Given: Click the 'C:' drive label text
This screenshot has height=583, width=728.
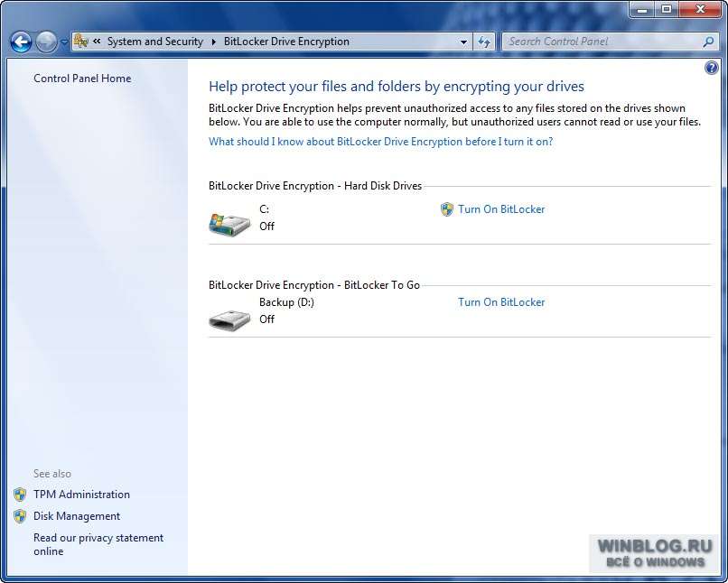Looking at the screenshot, I should 264,209.
